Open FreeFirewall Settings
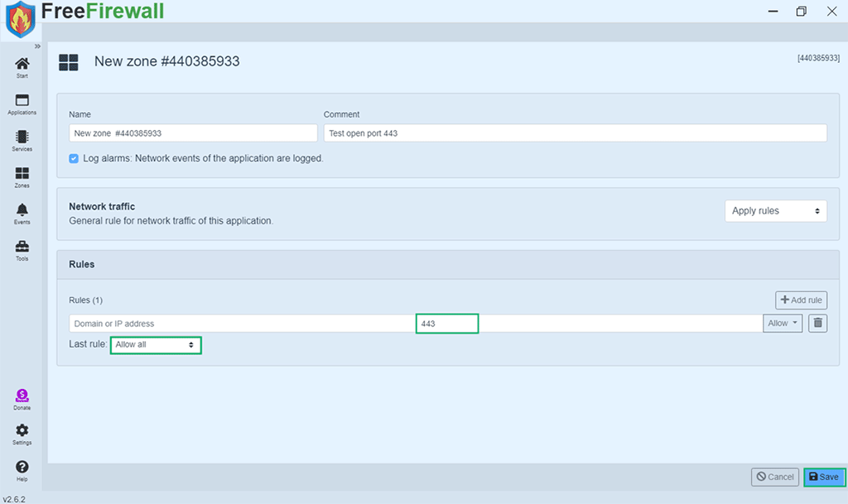Image resolution: width=848 pixels, height=504 pixels. pos(22,433)
